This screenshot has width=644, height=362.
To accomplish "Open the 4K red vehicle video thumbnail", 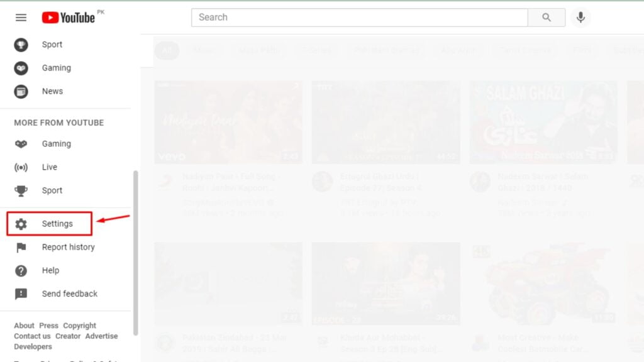I will [543, 283].
